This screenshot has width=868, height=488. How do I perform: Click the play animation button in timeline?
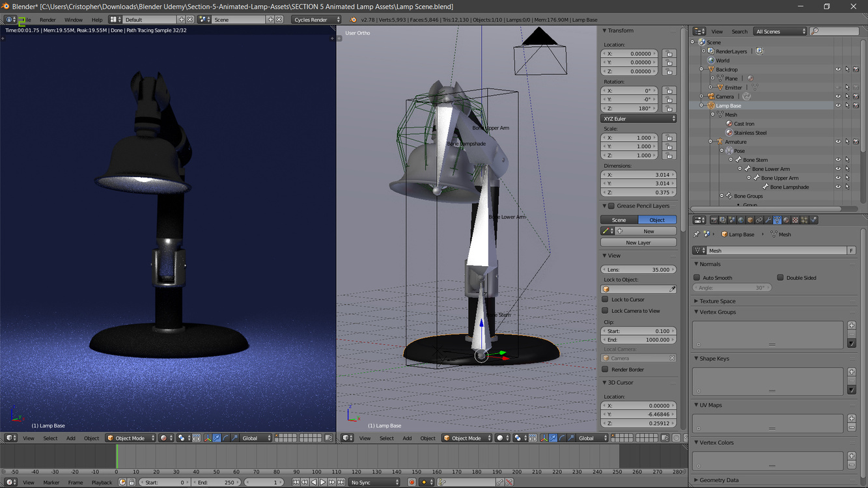[x=323, y=482]
